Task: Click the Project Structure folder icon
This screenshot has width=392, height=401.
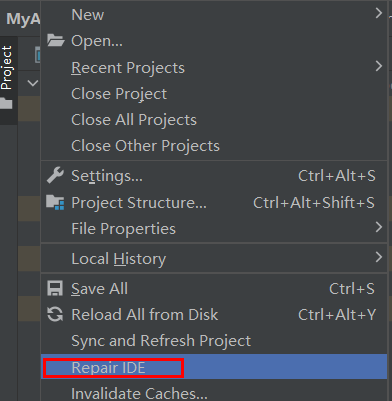Action: click(x=55, y=202)
